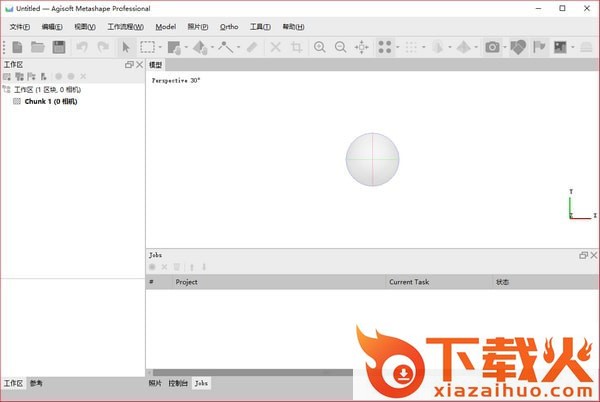
Task: Open the 视图(V) menu
Action: (85, 27)
